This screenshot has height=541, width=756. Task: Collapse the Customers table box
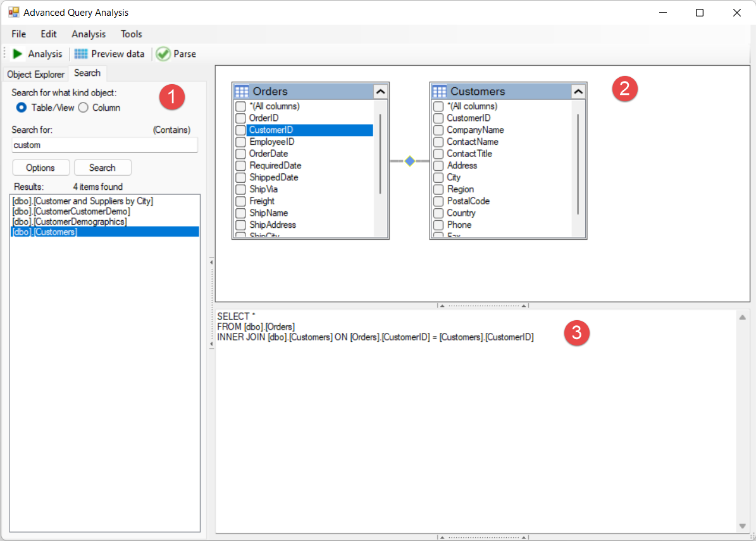(x=578, y=91)
